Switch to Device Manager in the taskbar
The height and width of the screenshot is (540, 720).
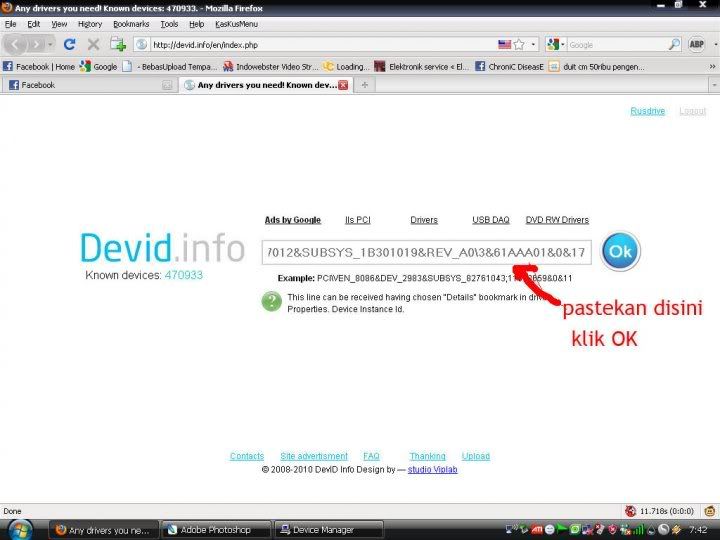[x=329, y=530]
